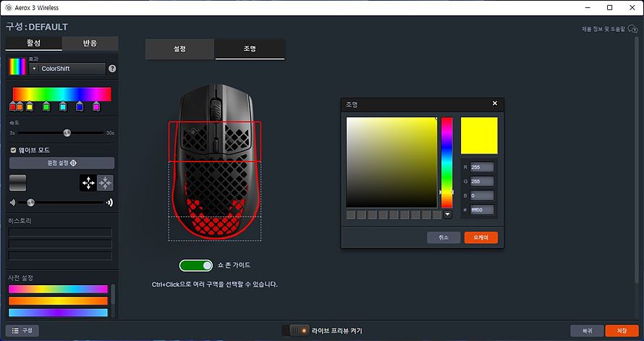The width and height of the screenshot is (644, 341).
Task: Click the 원점 설정 origin button
Action: point(62,163)
